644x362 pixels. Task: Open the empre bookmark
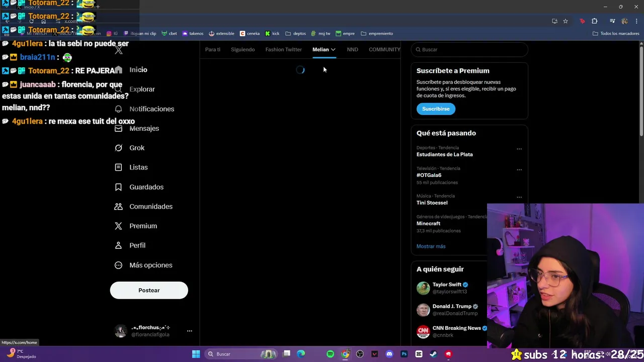(345, 34)
